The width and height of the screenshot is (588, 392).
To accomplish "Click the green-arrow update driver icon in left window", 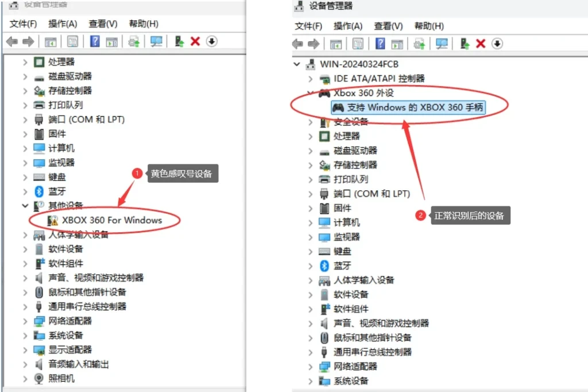I will (179, 41).
